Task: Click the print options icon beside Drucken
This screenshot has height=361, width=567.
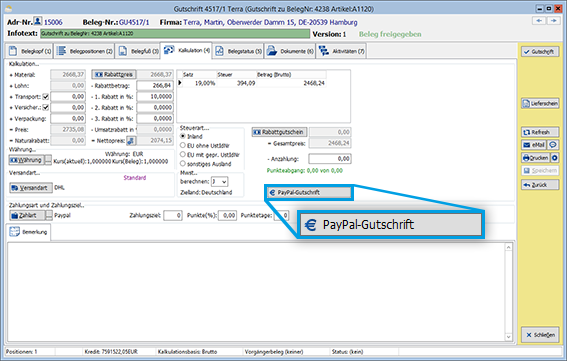Action: [x=555, y=158]
